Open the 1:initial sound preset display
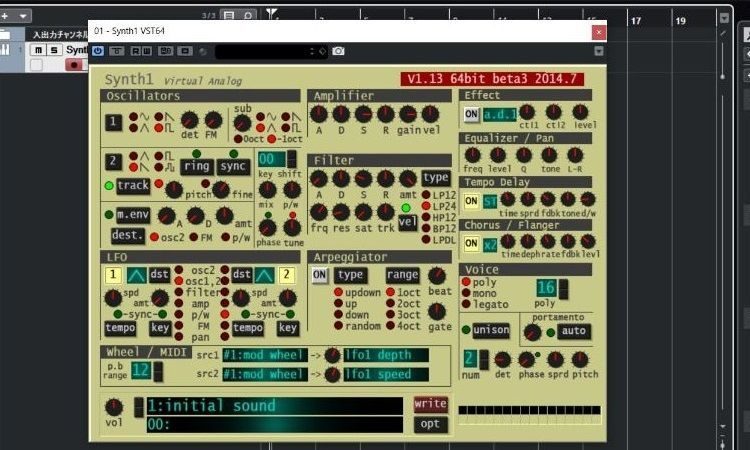750x450 pixels. pos(275,406)
